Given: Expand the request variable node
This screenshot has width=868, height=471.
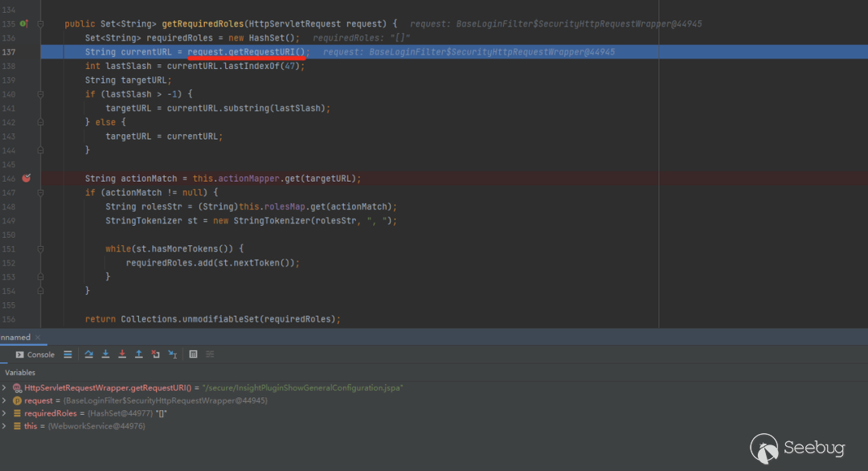Looking at the screenshot, I should [5, 400].
